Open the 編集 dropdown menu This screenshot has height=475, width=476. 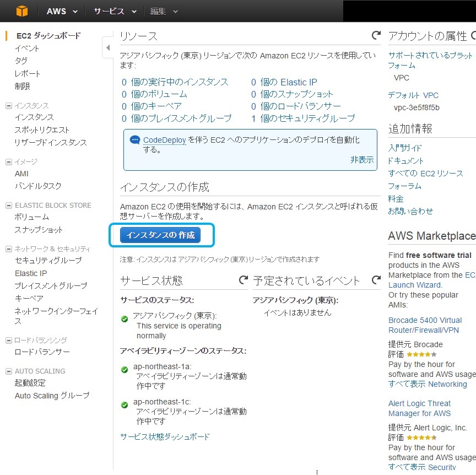tap(164, 12)
